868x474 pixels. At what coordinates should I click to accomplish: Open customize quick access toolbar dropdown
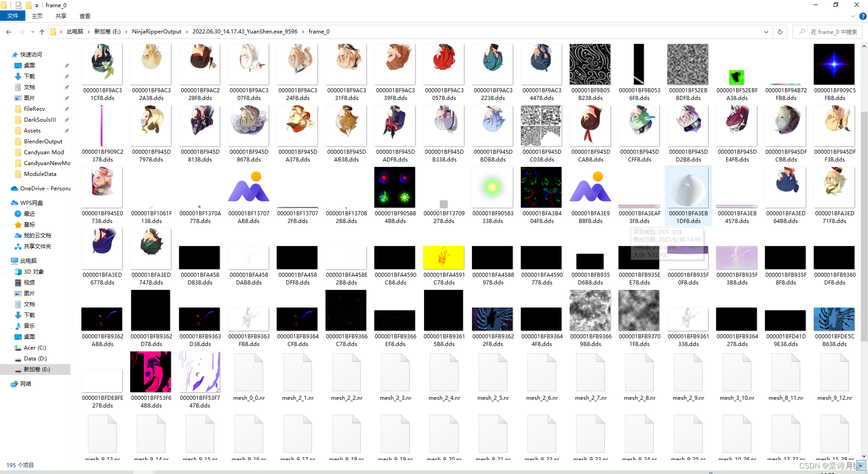pyautogui.click(x=37, y=5)
